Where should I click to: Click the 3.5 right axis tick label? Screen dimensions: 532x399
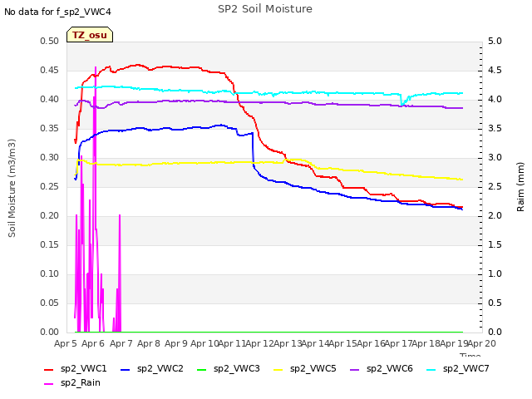coord(495,129)
